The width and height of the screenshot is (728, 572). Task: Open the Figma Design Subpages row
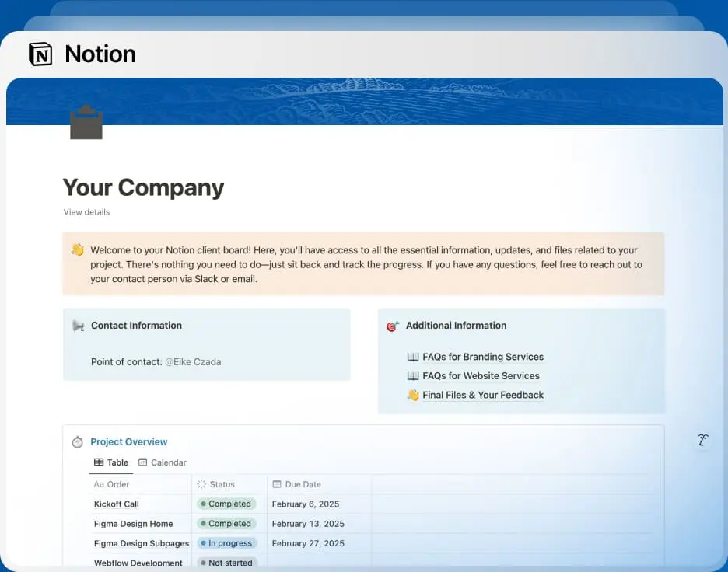[142, 543]
